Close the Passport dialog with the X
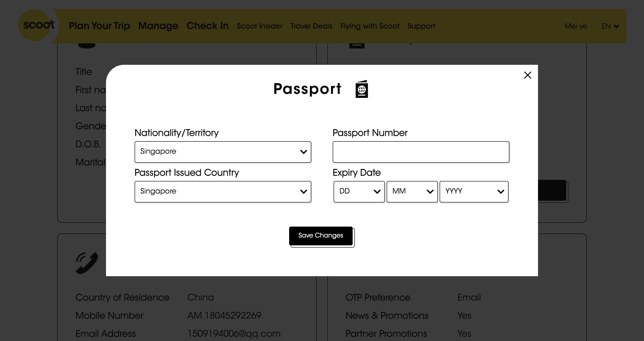 (527, 75)
